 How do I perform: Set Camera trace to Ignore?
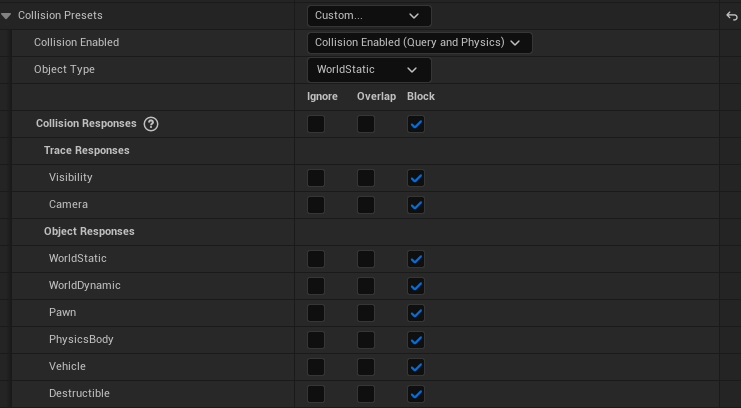[x=316, y=205]
